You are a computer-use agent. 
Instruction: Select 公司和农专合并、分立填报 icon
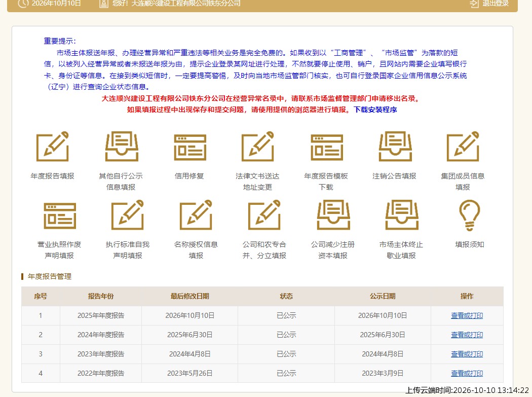click(x=264, y=215)
